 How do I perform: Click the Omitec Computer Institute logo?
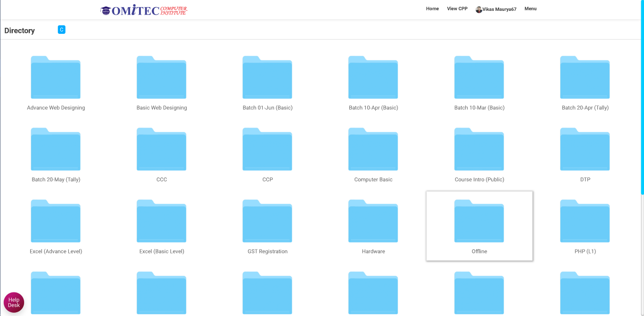144,10
